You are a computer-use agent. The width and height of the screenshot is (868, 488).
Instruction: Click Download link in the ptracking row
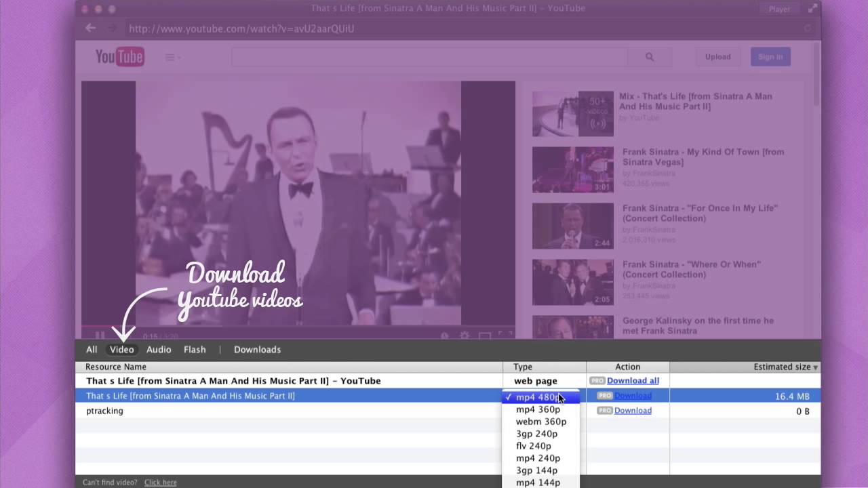point(633,411)
